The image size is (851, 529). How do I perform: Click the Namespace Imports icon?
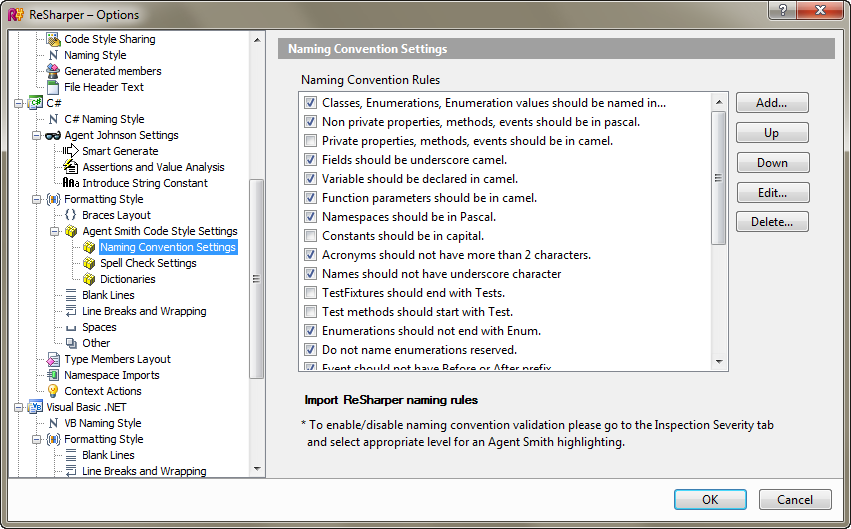tap(53, 375)
